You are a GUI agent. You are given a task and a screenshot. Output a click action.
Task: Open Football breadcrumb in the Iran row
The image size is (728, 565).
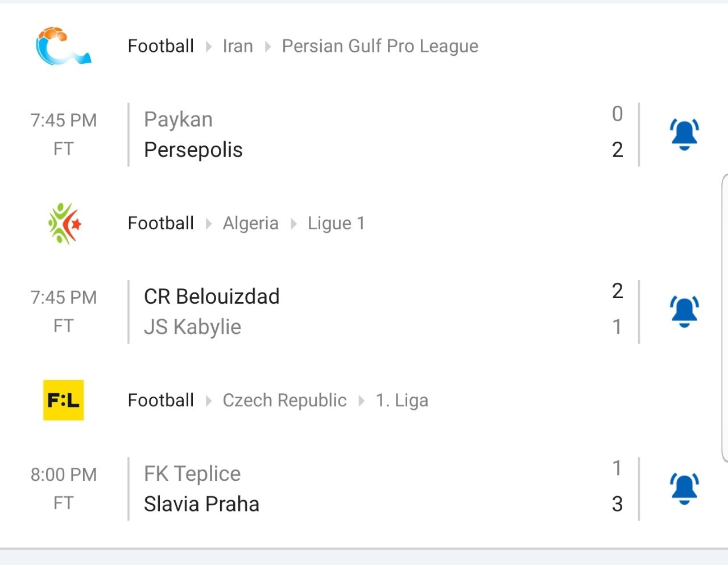point(161,46)
